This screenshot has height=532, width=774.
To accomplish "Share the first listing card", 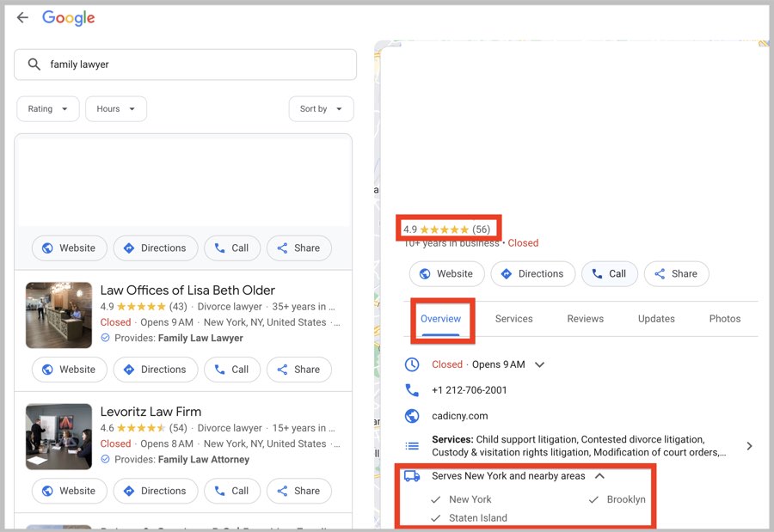I will point(299,248).
